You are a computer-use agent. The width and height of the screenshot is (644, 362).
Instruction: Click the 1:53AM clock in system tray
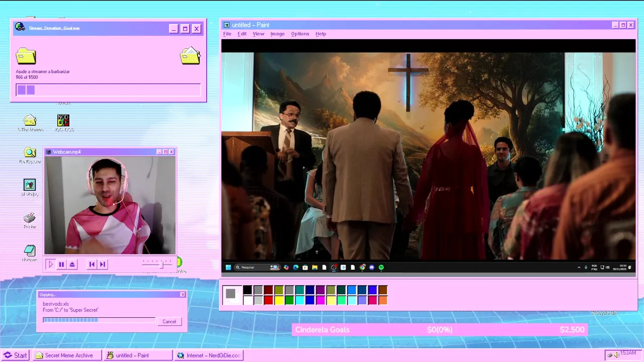[628, 353]
